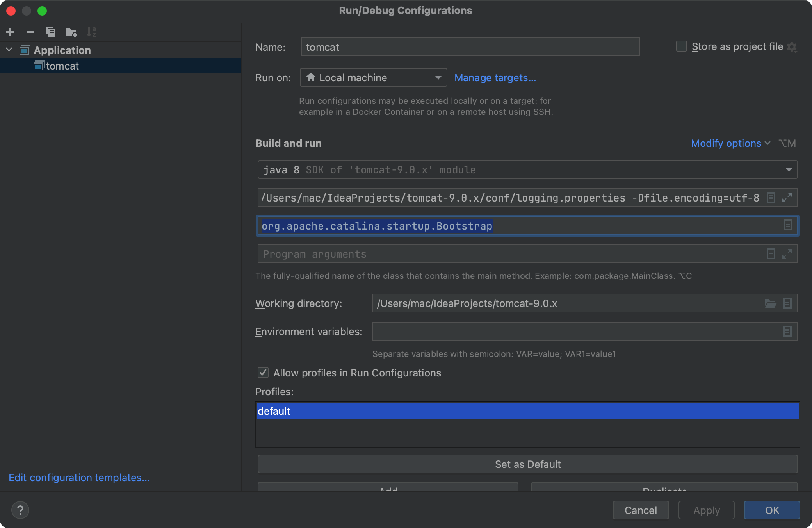This screenshot has width=812, height=528.
Task: Enable Store as project file checkbox
Action: point(682,46)
